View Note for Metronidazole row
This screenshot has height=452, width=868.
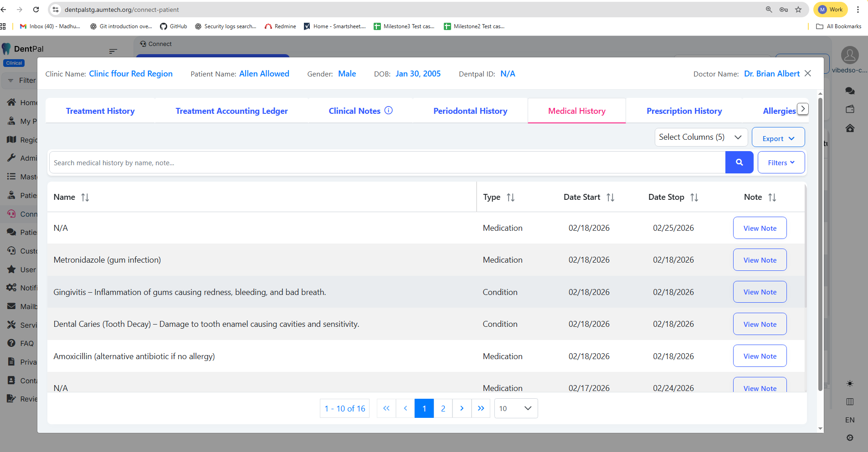(760, 260)
